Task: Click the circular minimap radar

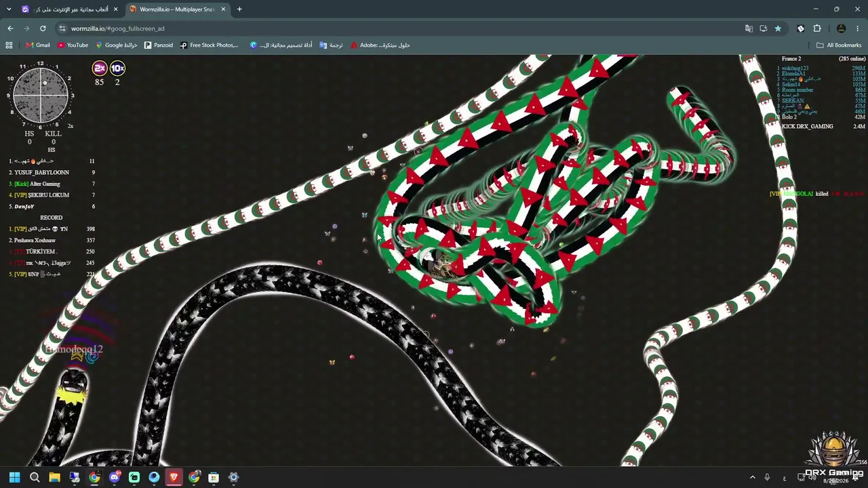Action: (41, 95)
